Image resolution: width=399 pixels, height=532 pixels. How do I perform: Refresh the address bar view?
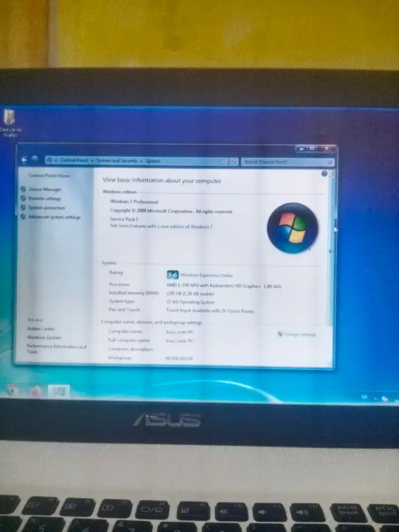point(234,162)
